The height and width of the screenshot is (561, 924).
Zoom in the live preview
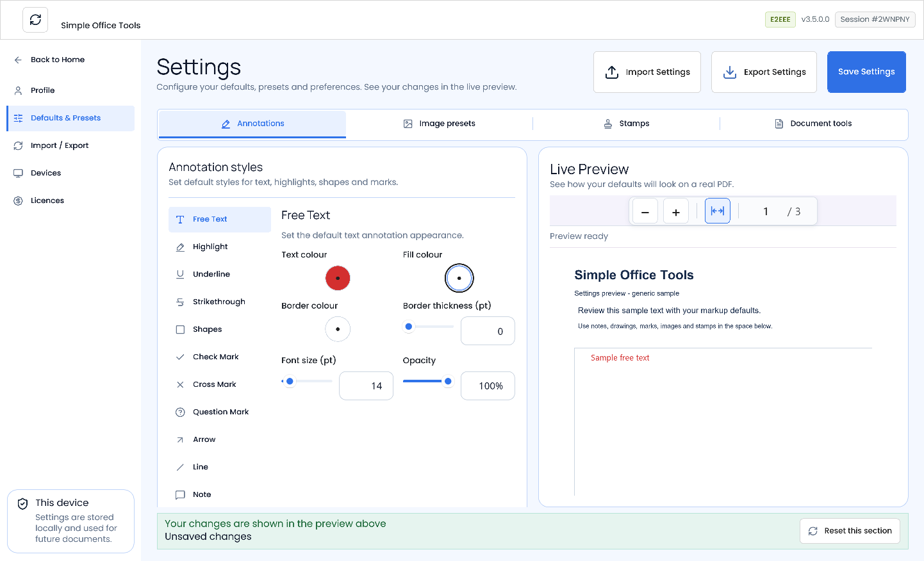click(676, 211)
